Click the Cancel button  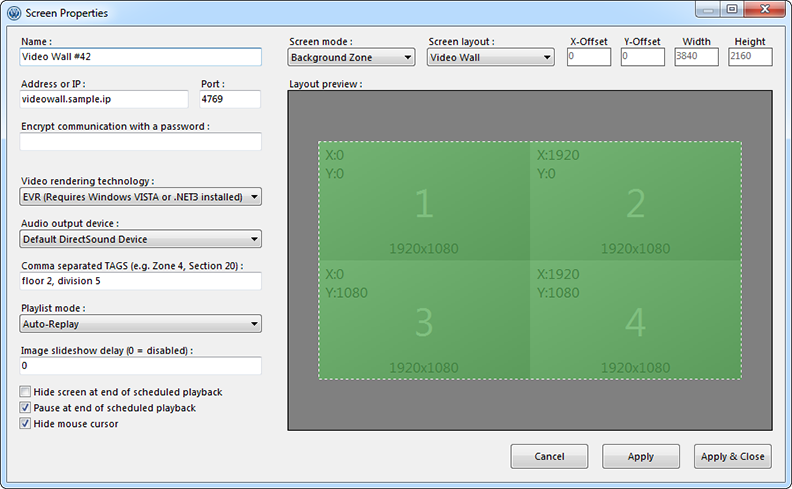[x=549, y=456]
